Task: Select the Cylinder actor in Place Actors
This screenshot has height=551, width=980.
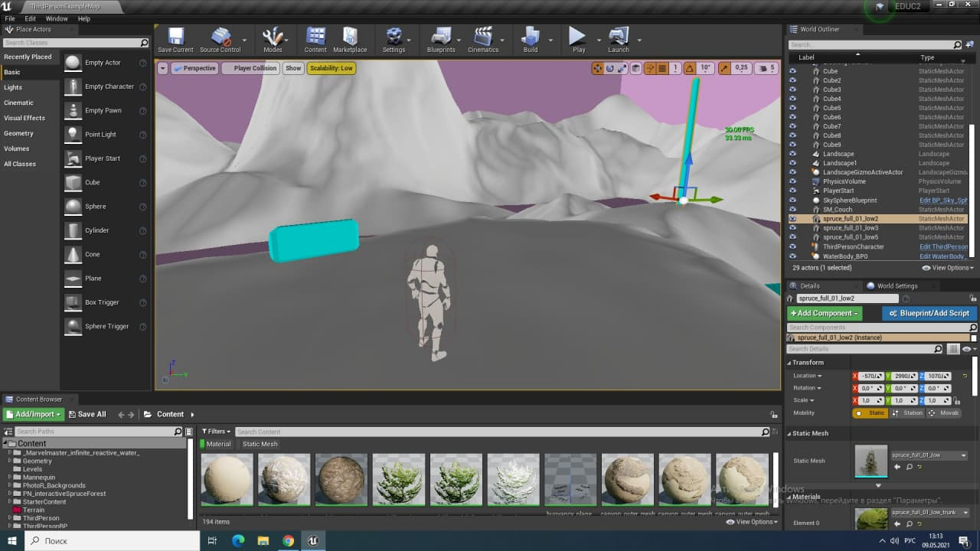Action: tap(97, 230)
